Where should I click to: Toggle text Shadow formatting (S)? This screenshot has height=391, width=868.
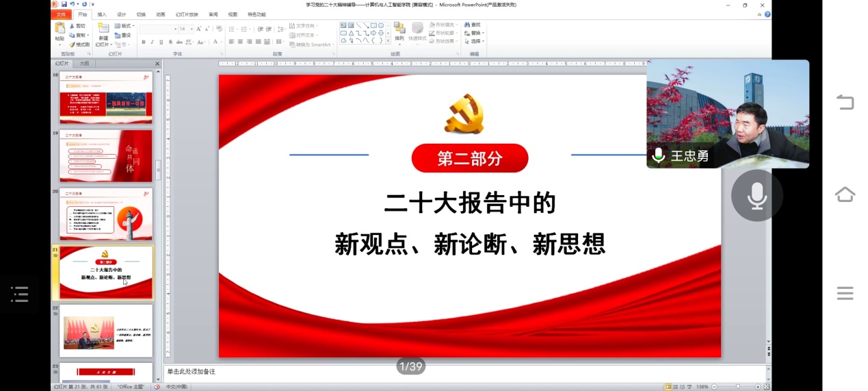[x=170, y=42]
